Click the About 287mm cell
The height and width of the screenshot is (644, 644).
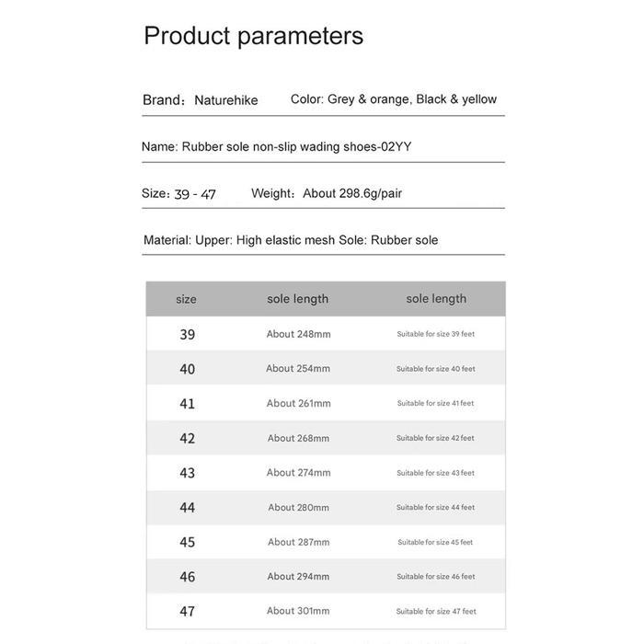tap(299, 542)
